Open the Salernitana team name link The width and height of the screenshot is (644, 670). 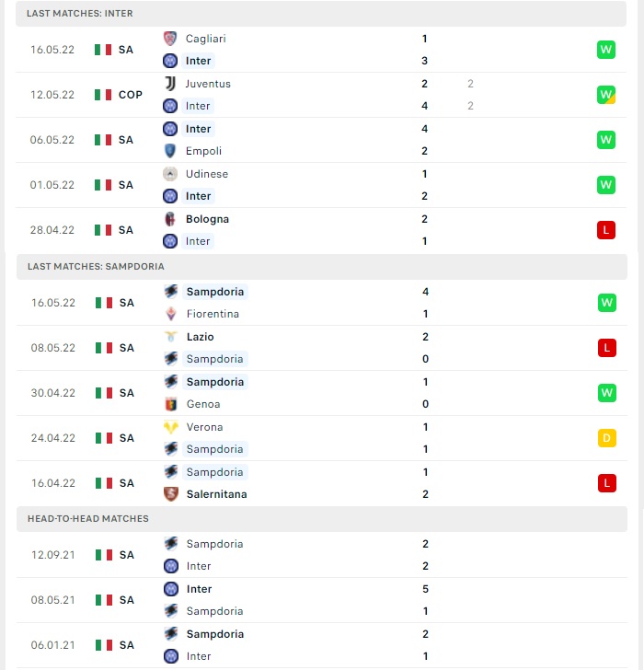coord(216,494)
